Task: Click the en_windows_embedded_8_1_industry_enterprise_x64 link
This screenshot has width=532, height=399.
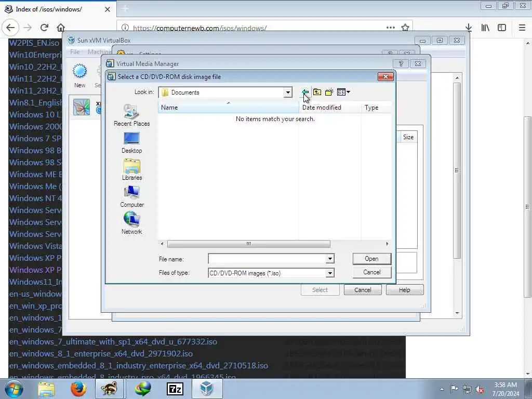Action: [x=138, y=365]
